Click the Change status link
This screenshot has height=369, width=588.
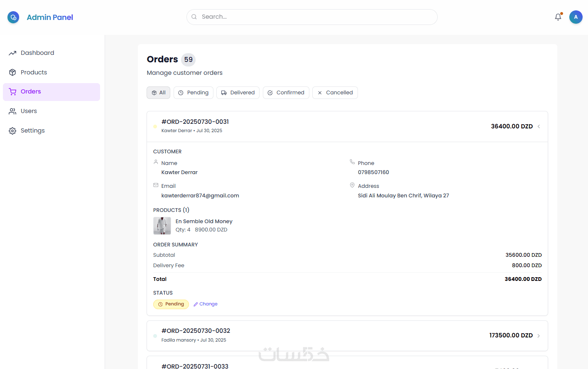point(206,304)
